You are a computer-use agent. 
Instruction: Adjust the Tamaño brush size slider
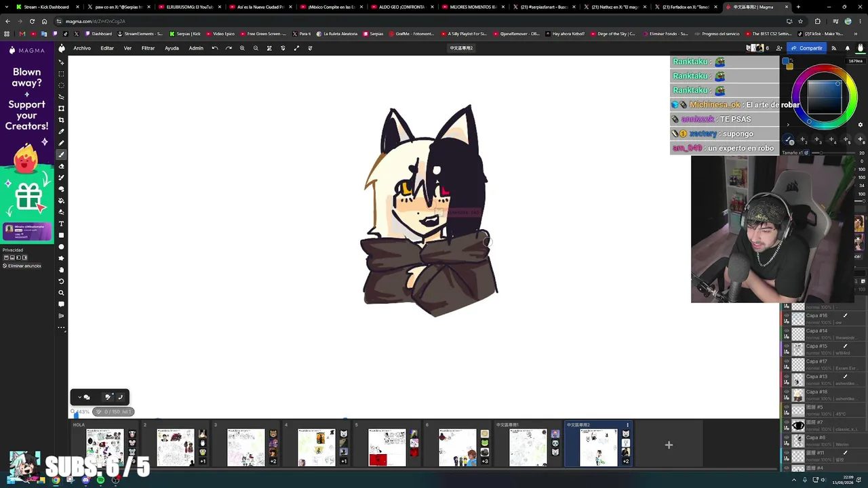coord(833,153)
